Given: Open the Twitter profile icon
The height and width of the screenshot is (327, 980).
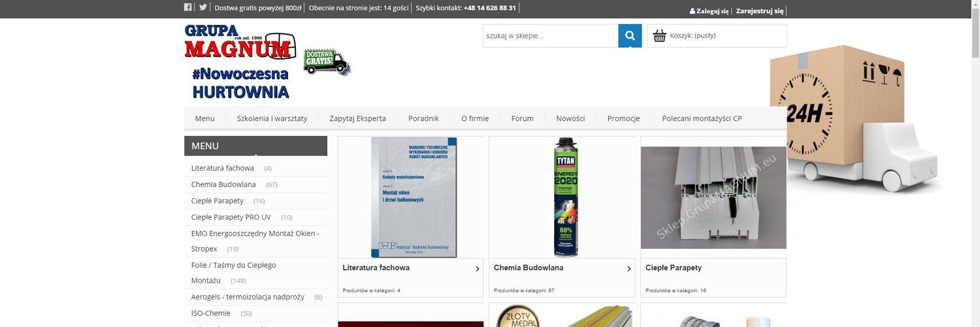Looking at the screenshot, I should pos(203,8).
